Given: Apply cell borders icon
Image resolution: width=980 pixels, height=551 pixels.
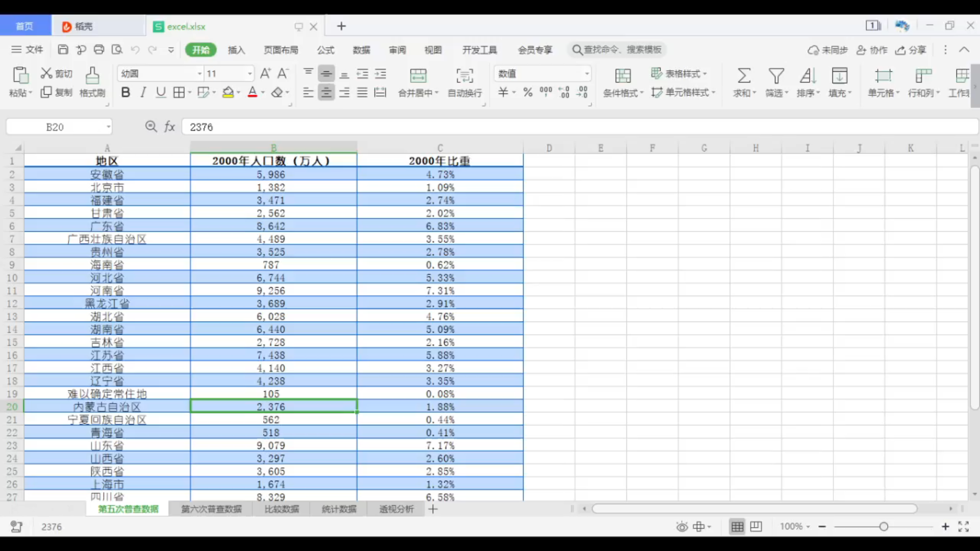Looking at the screenshot, I should click(x=179, y=92).
